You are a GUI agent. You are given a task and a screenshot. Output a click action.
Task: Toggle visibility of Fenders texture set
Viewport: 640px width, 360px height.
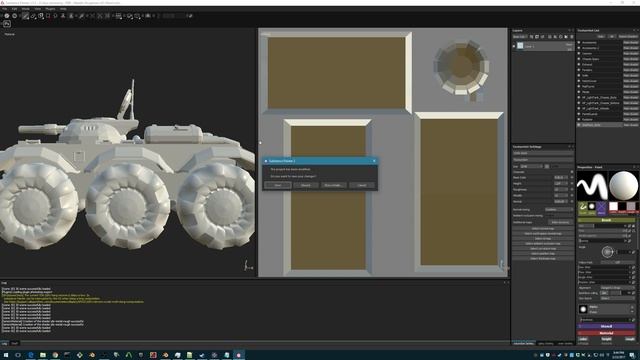(579, 70)
